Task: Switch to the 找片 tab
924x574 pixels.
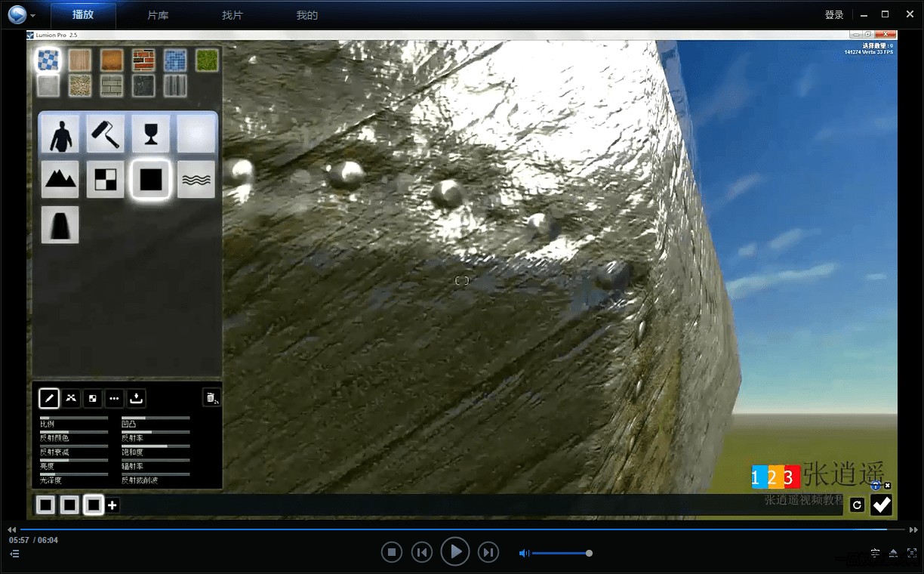Action: pos(233,15)
